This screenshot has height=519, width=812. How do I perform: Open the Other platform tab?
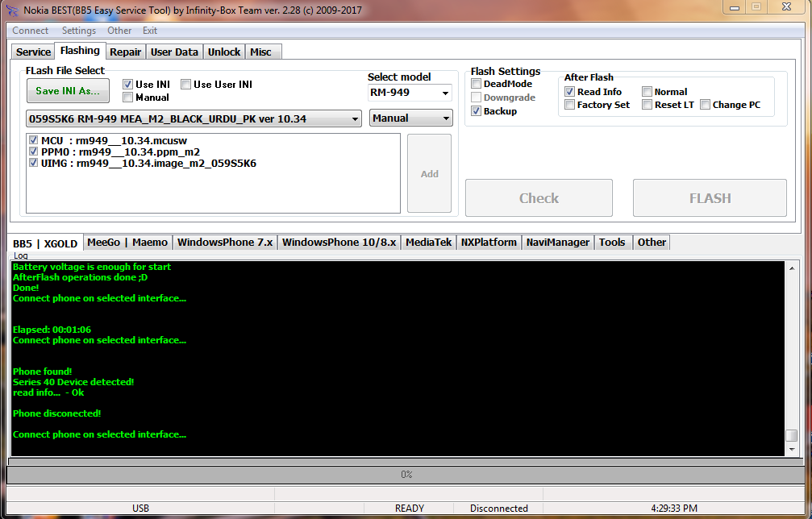pos(652,242)
